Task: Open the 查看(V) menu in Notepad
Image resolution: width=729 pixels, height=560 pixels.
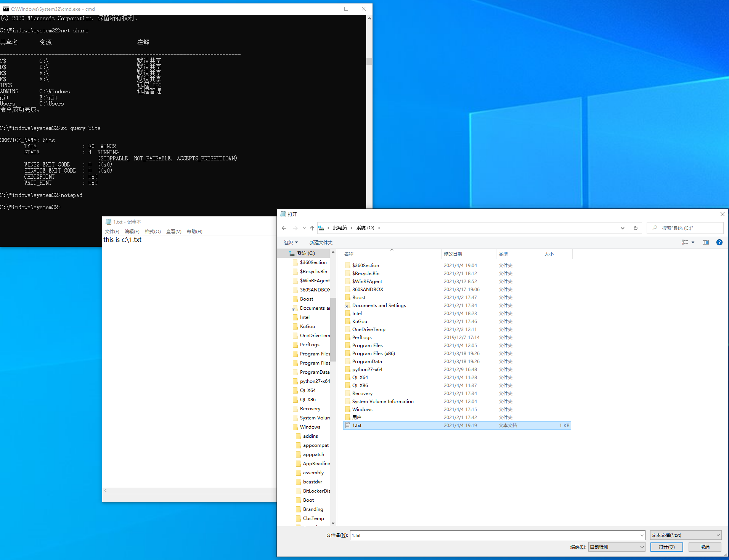Action: click(173, 231)
